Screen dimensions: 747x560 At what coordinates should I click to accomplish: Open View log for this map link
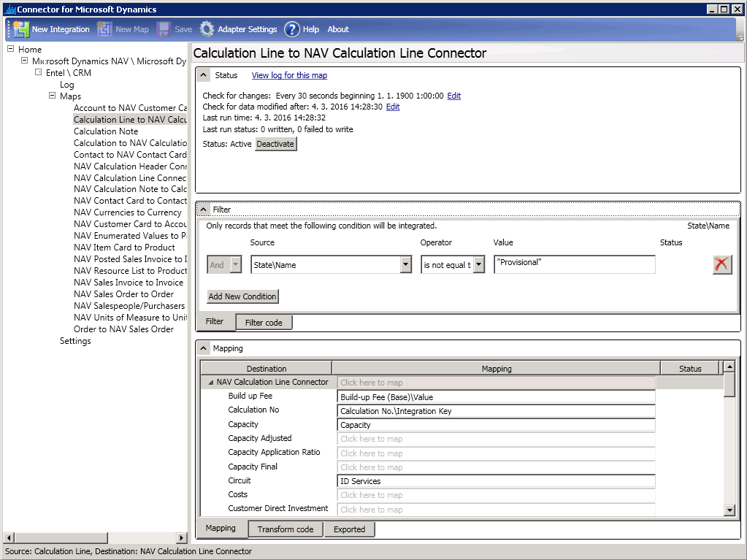[x=289, y=75]
